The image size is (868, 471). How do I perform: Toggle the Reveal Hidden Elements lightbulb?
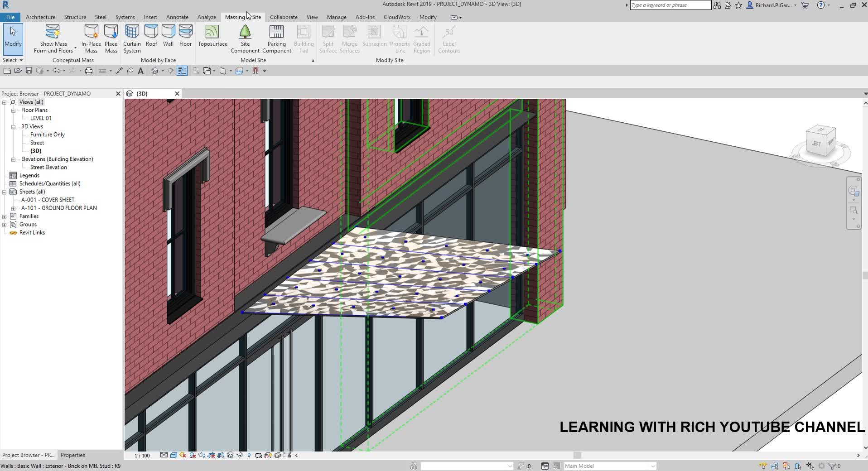[249, 456]
